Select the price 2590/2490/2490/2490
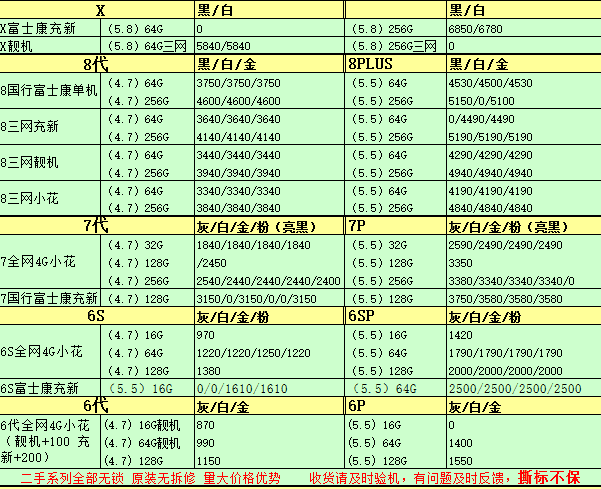Image resolution: width=601 pixels, height=489 pixels. (x=505, y=245)
